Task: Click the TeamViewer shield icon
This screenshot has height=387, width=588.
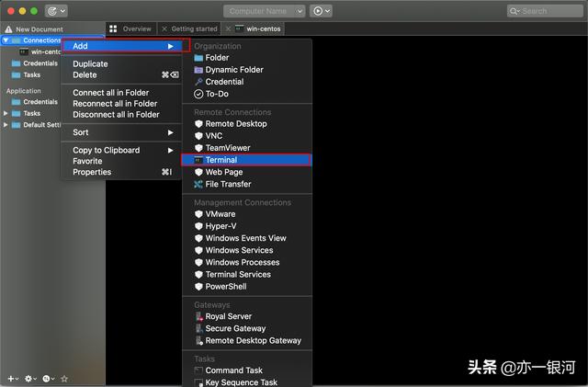Action: 198,148
